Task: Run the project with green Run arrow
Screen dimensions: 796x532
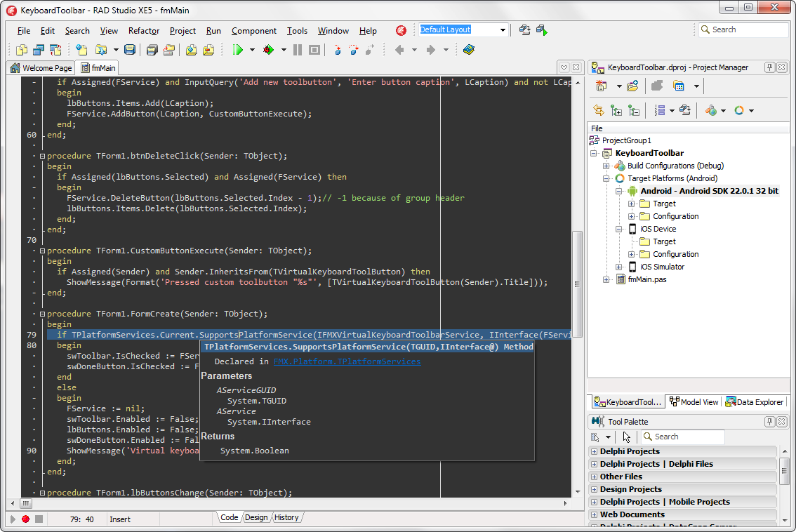Action: coord(237,50)
